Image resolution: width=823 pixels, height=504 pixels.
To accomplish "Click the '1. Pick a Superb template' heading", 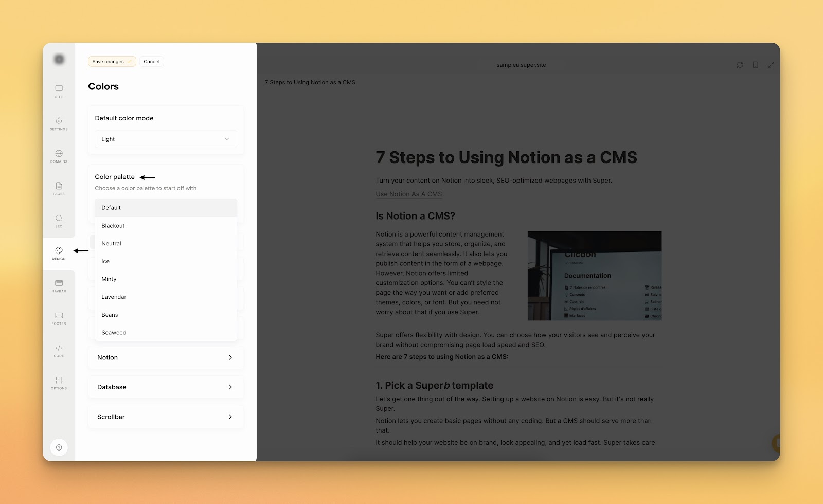I will click(435, 385).
